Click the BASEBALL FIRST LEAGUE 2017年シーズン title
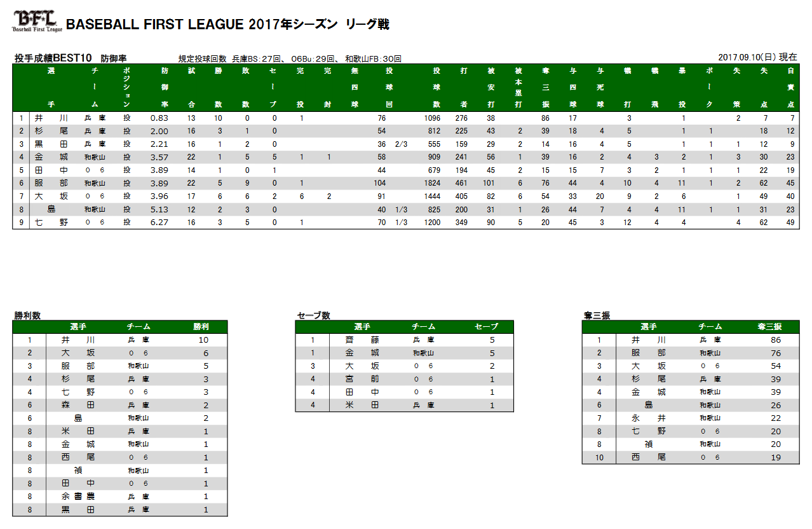Image resolution: width=812 pixels, height=529 pixels. [227, 25]
